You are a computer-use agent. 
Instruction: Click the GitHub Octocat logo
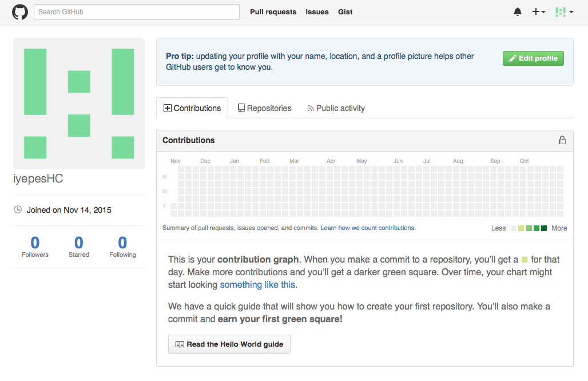pyautogui.click(x=20, y=12)
